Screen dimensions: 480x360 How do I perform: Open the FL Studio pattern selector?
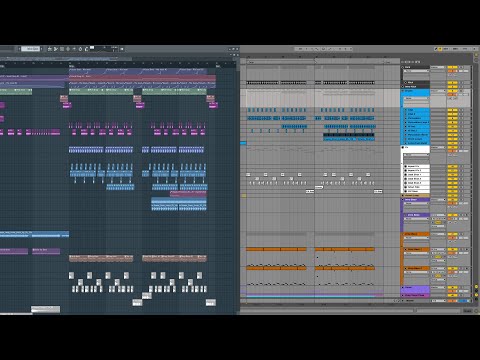31,49
